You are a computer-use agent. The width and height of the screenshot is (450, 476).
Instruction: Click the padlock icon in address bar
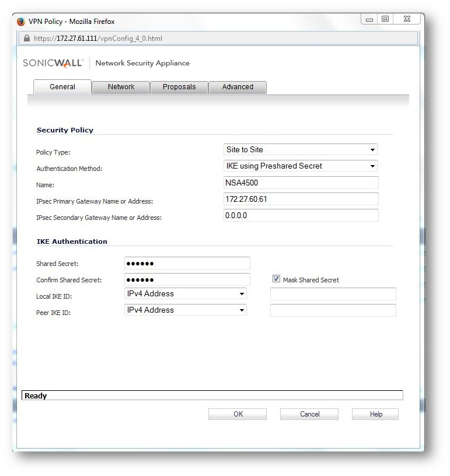point(26,38)
